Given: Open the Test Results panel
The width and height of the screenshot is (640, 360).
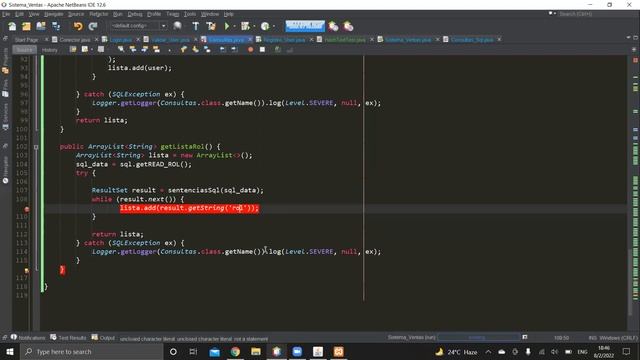Looking at the screenshot, I should tap(68, 338).
